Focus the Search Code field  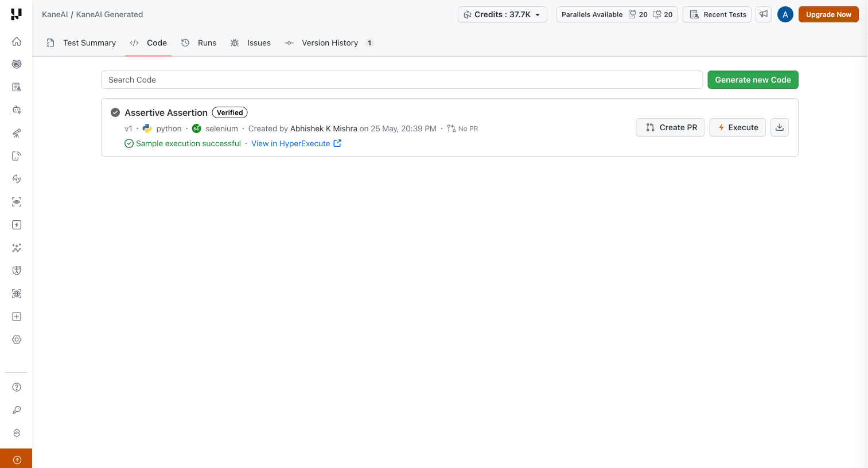click(402, 80)
